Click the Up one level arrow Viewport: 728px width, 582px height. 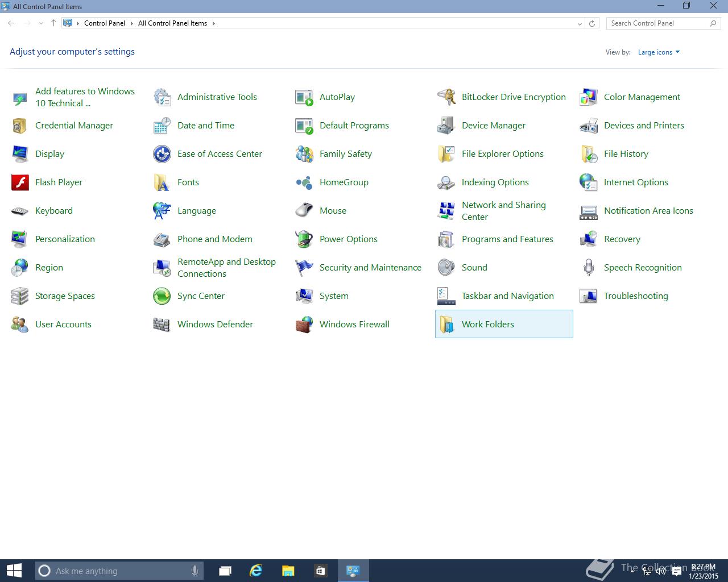[x=53, y=23]
